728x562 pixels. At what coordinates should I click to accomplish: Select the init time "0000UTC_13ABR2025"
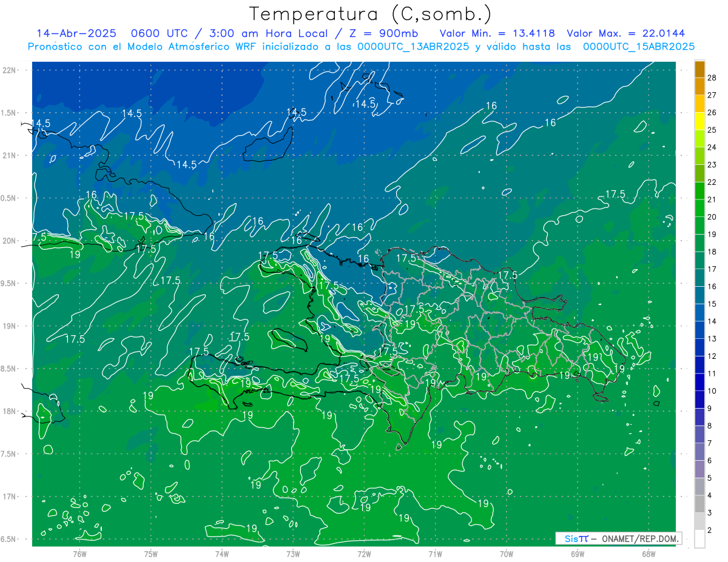[x=413, y=46]
